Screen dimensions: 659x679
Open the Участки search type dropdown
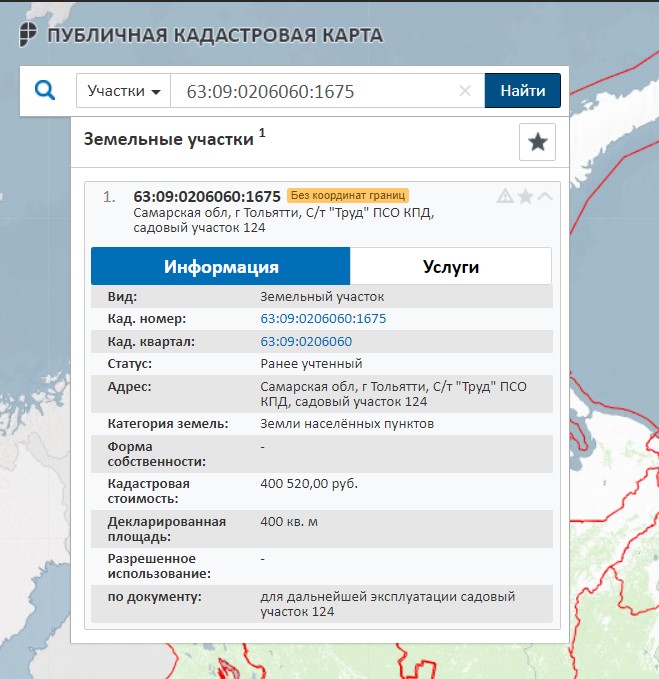click(123, 91)
